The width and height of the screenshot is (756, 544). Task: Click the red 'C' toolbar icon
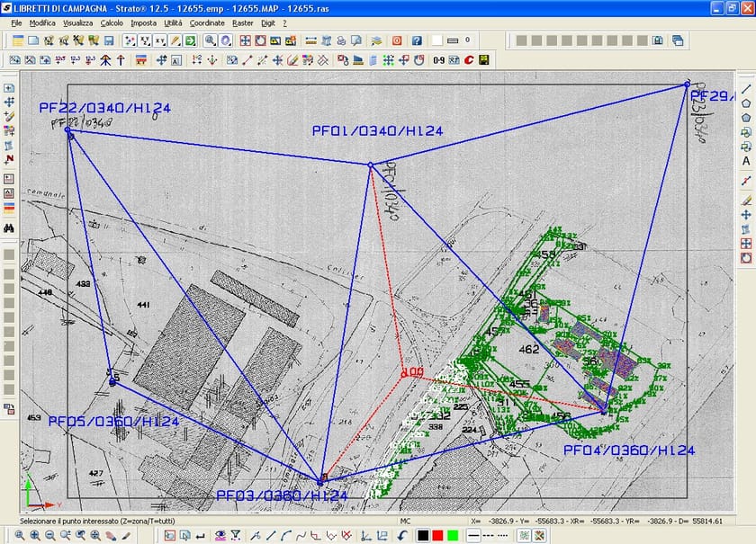tap(469, 59)
